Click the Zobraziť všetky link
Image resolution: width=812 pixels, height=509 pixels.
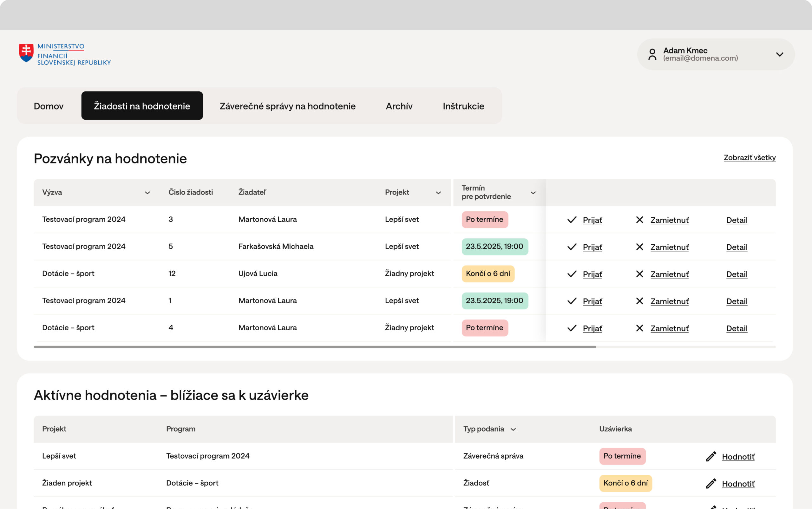tap(750, 157)
